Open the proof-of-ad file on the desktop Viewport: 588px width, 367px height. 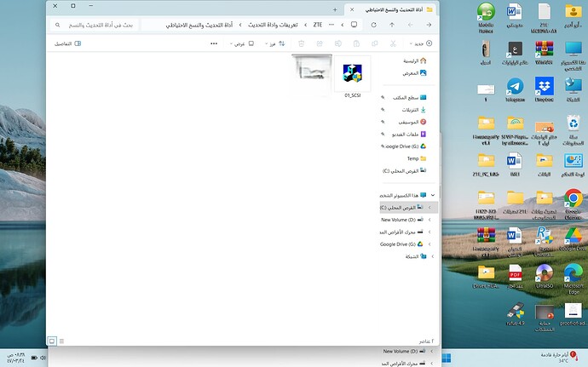click(x=573, y=313)
